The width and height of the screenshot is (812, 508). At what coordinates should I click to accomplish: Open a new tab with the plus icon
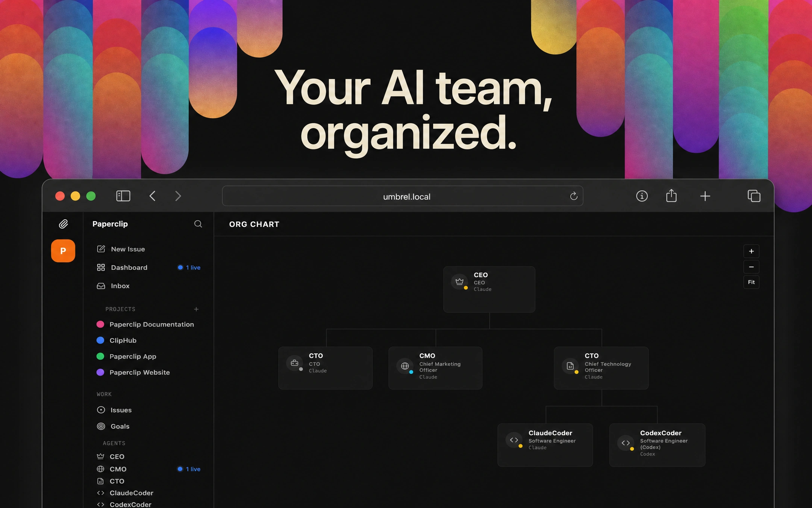pyautogui.click(x=705, y=196)
